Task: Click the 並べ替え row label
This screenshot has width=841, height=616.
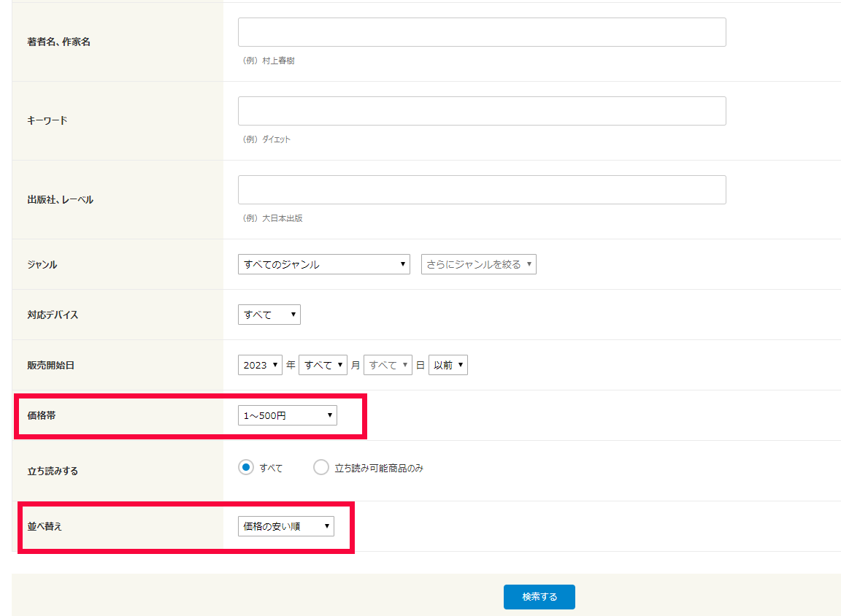Action: tap(45, 526)
